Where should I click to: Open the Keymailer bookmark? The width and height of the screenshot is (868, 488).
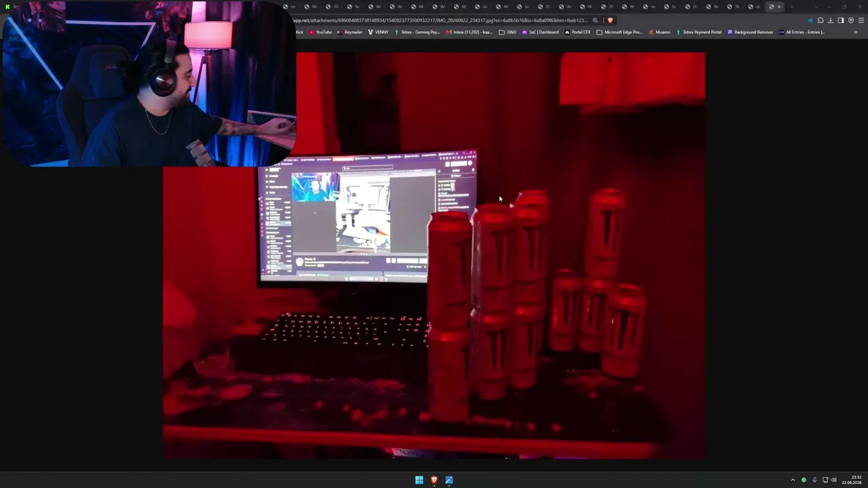350,32
